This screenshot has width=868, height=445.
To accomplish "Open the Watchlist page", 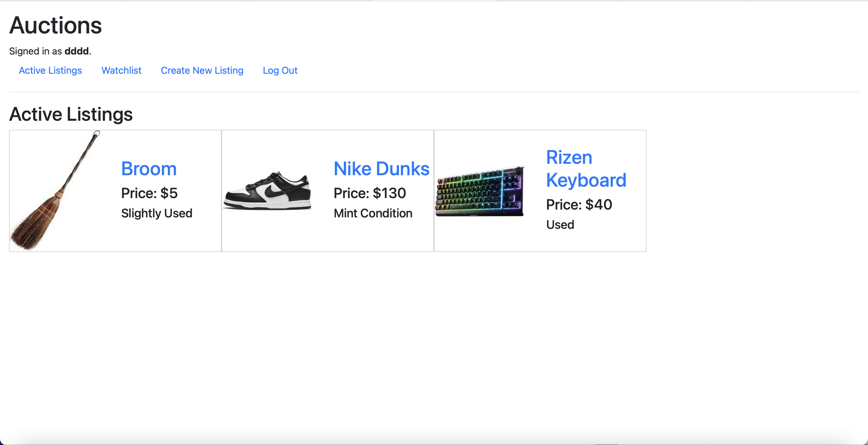I will tap(121, 70).
